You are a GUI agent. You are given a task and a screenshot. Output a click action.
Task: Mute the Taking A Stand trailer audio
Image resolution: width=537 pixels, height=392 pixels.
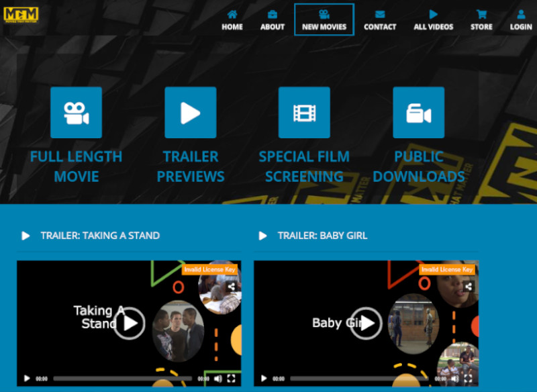pos(217,379)
